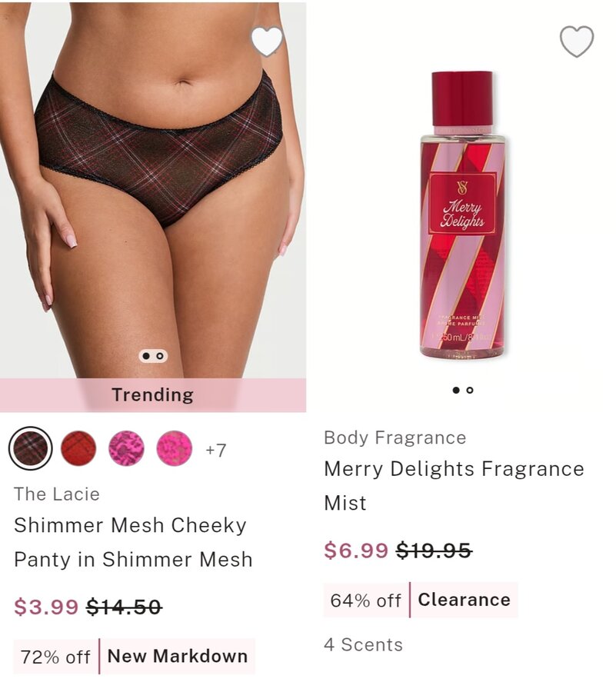616x692 pixels.
Task: Choose the red plaid color swatch
Action: coord(78,448)
